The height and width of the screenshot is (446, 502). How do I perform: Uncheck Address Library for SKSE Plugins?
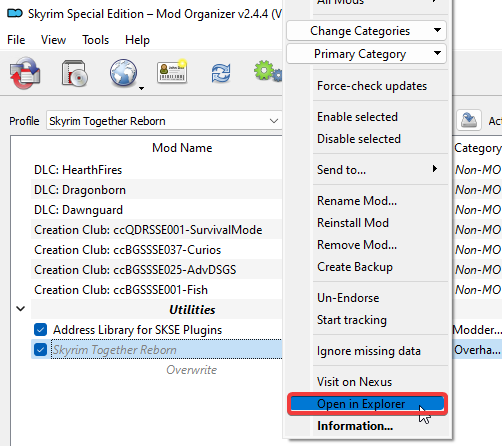pyautogui.click(x=40, y=330)
